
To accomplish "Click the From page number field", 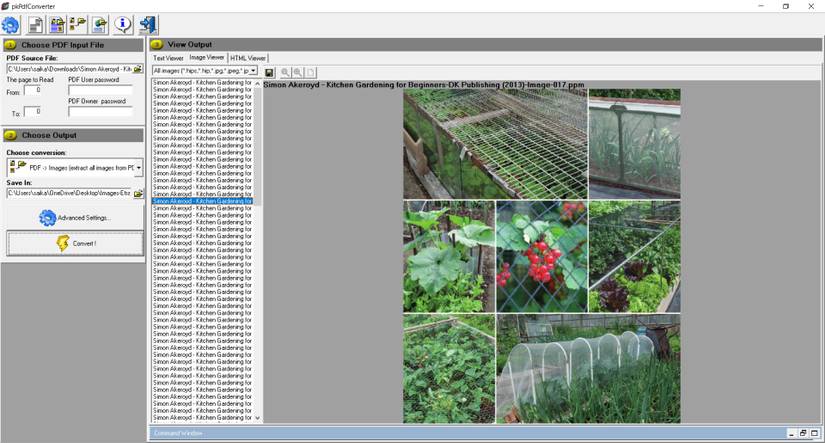I will pos(33,90).
